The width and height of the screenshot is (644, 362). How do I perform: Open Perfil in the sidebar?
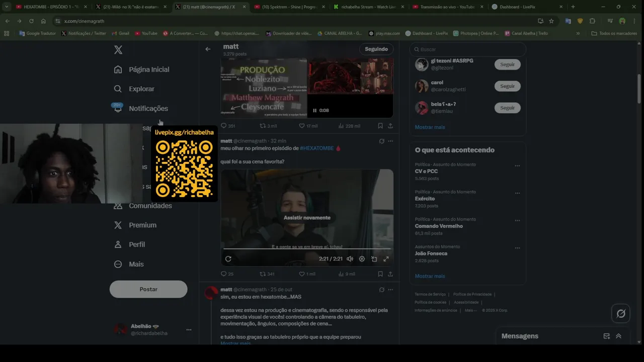pos(129,244)
